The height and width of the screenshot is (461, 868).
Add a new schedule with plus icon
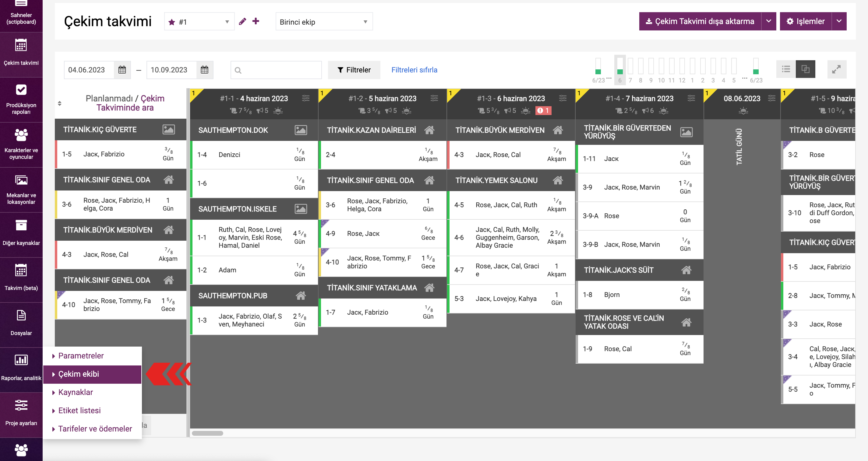point(256,21)
